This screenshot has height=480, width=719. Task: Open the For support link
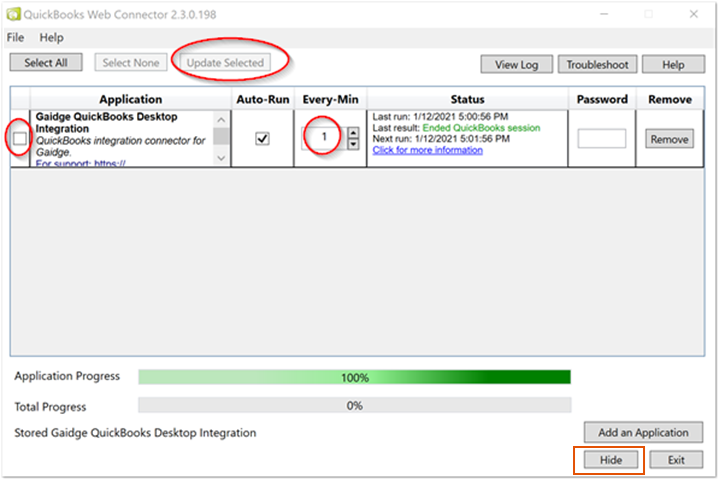81,163
